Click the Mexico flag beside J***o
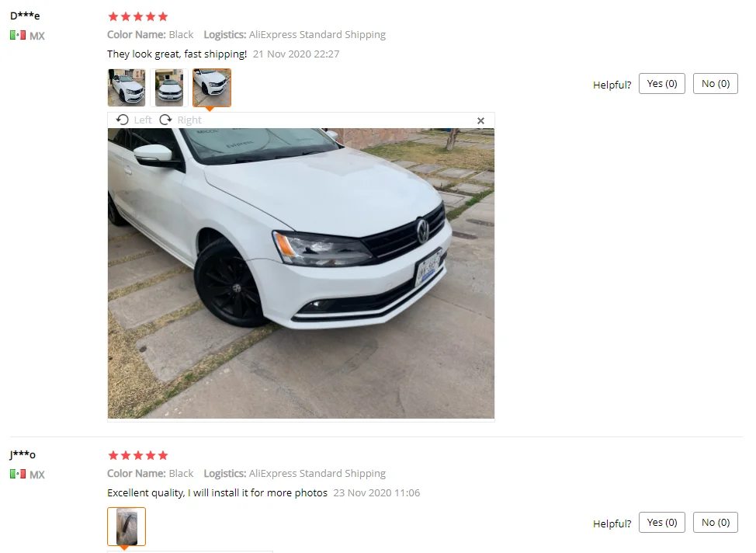Viewport: 756px width, 553px height. click(18, 474)
